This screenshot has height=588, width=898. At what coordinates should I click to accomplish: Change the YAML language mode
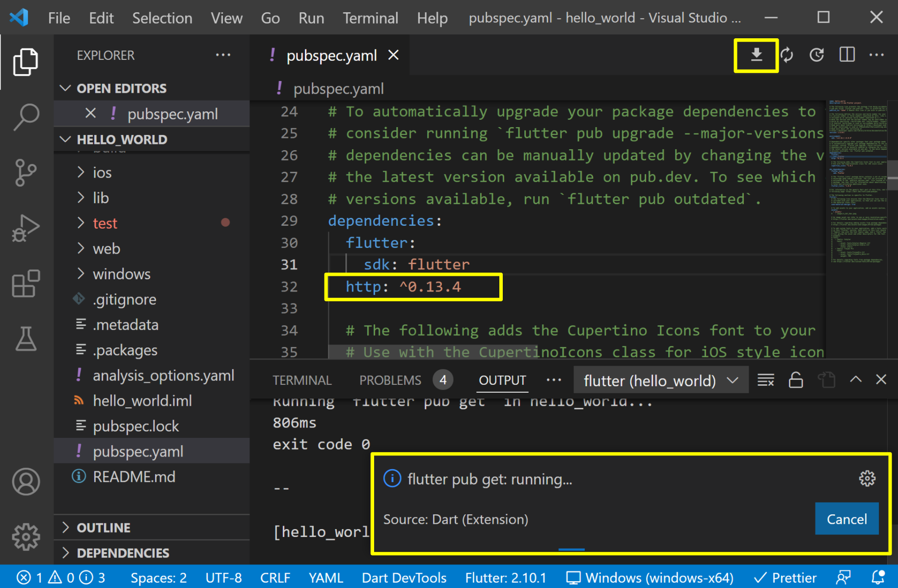coord(326,577)
